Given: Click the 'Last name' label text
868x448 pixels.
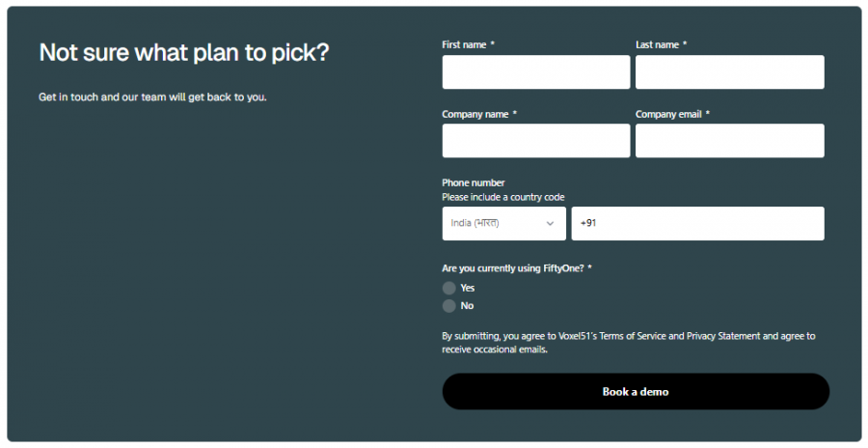Looking at the screenshot, I should pyautogui.click(x=657, y=45).
